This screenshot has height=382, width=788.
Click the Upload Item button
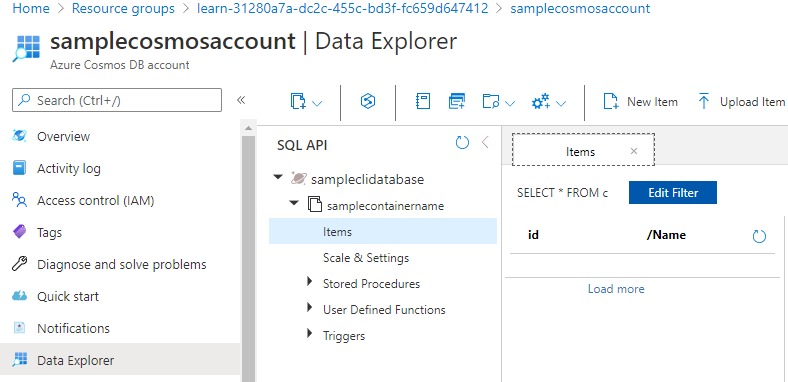point(741,102)
